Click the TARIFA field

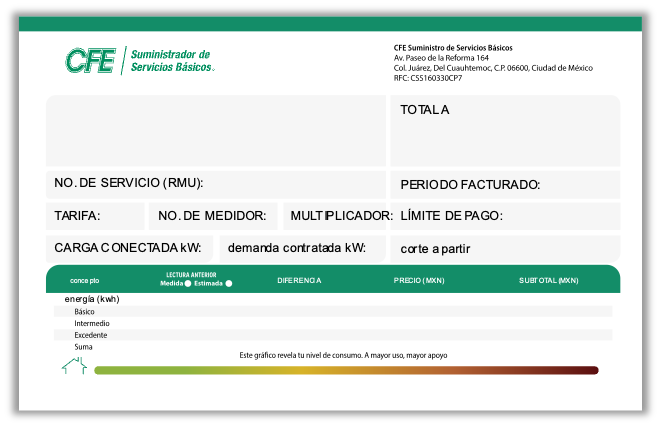click(94, 216)
